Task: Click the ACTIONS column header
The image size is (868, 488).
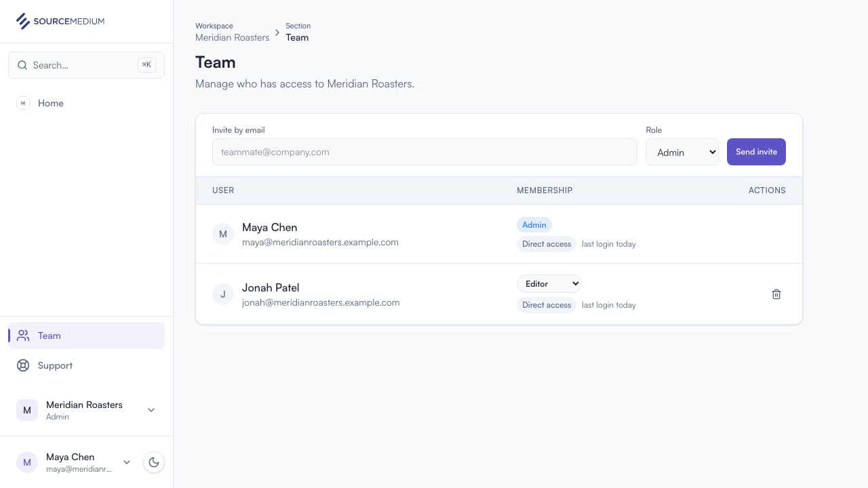Action: click(767, 190)
